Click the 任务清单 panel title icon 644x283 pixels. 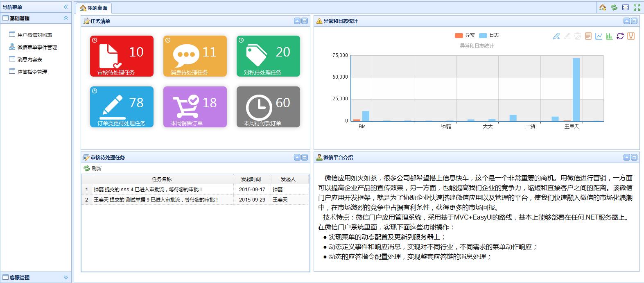(86, 21)
